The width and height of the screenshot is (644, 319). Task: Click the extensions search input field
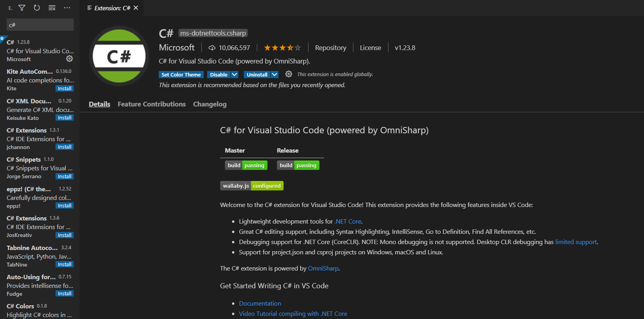click(40, 25)
